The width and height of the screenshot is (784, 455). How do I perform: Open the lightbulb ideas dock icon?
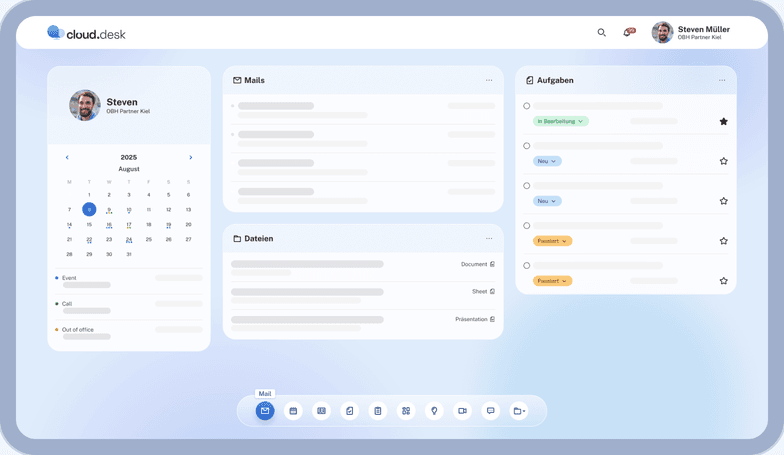434,411
